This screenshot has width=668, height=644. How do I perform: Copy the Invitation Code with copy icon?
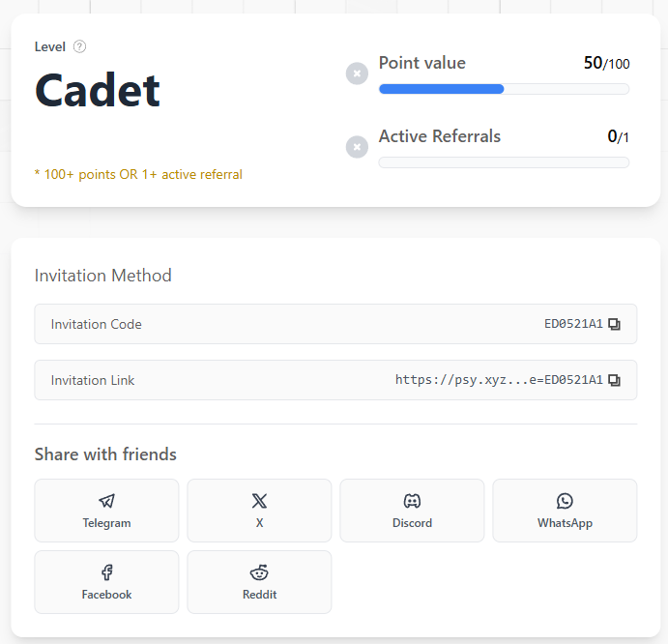[614, 324]
